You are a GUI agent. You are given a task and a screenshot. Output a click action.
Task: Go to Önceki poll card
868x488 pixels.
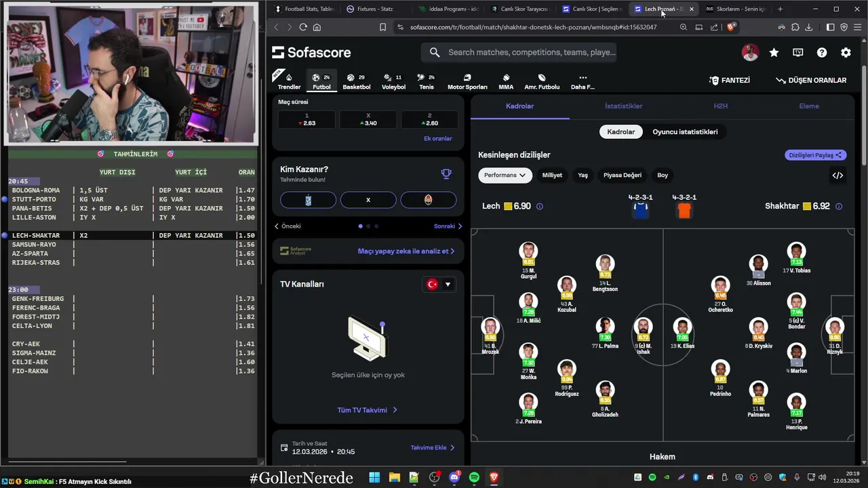click(288, 226)
